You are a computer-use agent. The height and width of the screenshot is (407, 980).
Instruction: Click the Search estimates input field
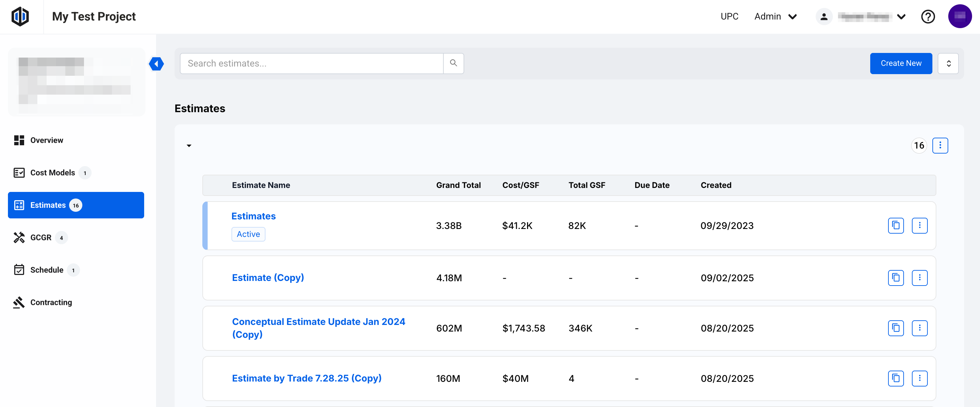[x=311, y=64]
